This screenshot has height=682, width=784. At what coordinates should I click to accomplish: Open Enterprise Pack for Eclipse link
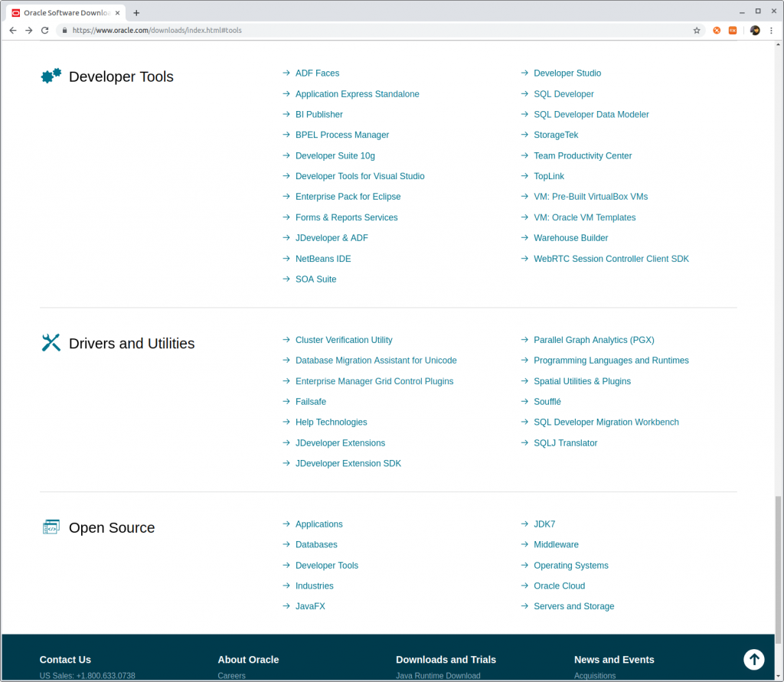click(348, 197)
